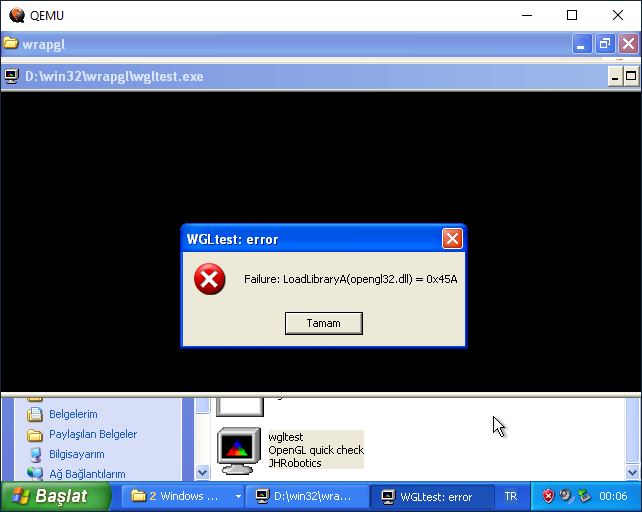Screen dimensions: 642x512
Task: Select partially visible file thumbnail above wgltest
Action: click(240, 406)
